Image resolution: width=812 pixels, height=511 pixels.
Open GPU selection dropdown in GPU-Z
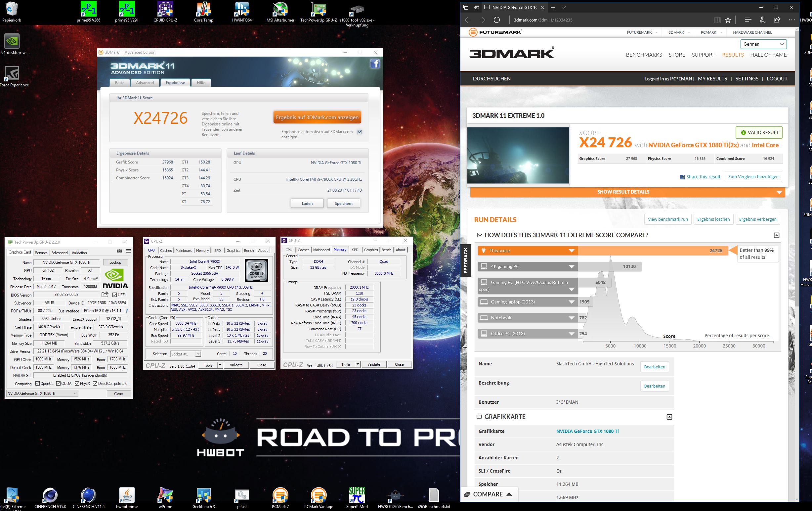[42, 394]
